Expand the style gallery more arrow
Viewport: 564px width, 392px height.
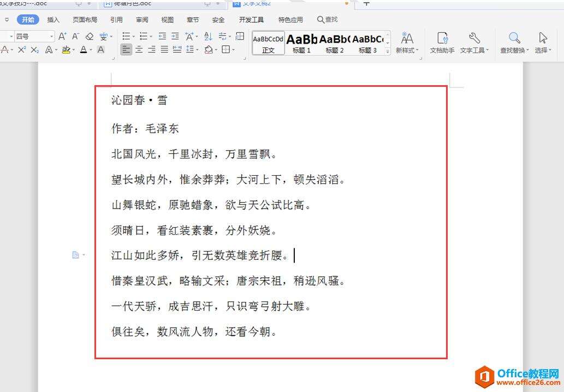tap(388, 51)
